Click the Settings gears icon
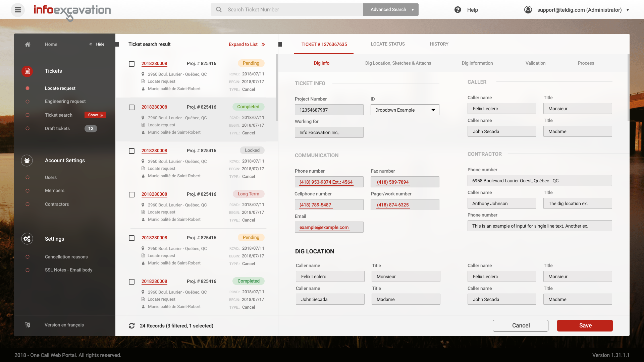This screenshot has width=644, height=362. click(x=27, y=239)
